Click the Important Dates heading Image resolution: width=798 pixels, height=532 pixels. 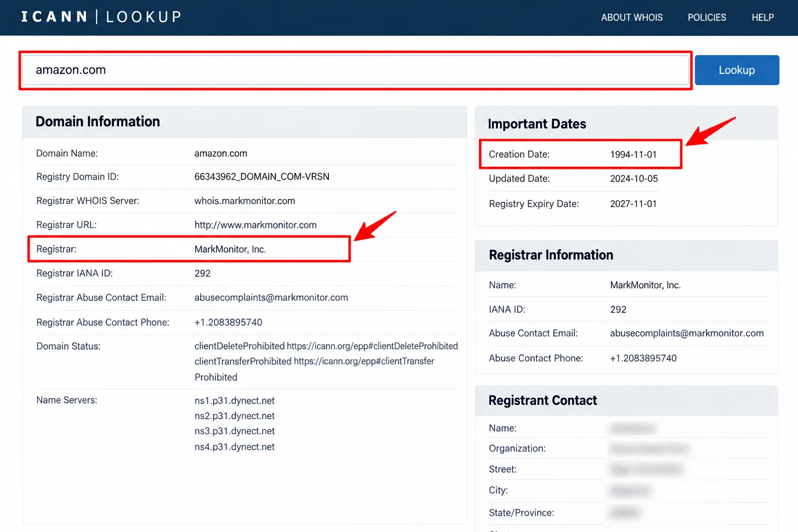(537, 124)
